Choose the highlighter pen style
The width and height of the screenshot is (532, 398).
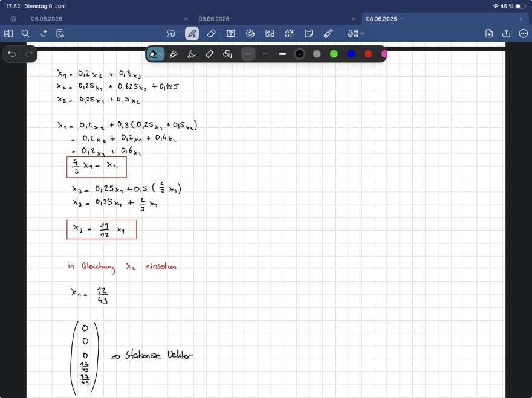[x=192, y=54]
